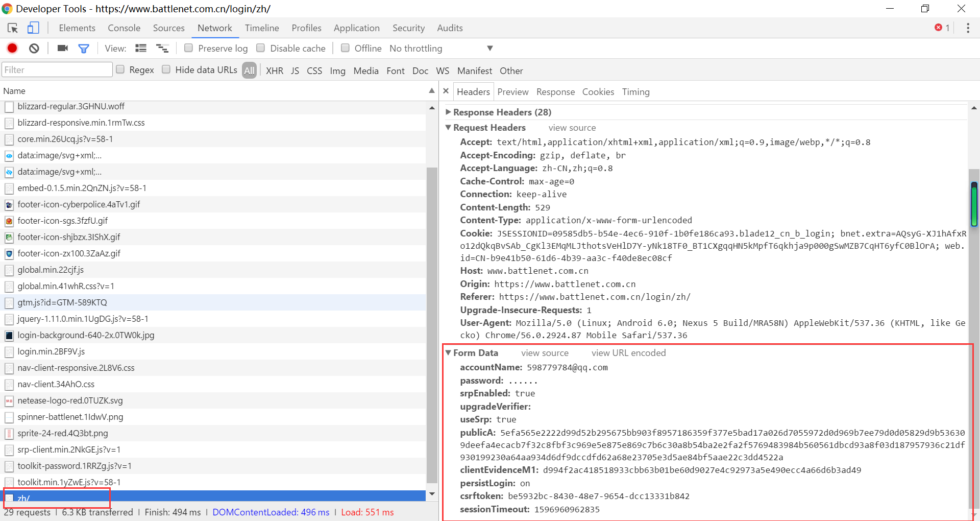Click view source next to Form Data

tap(545, 353)
